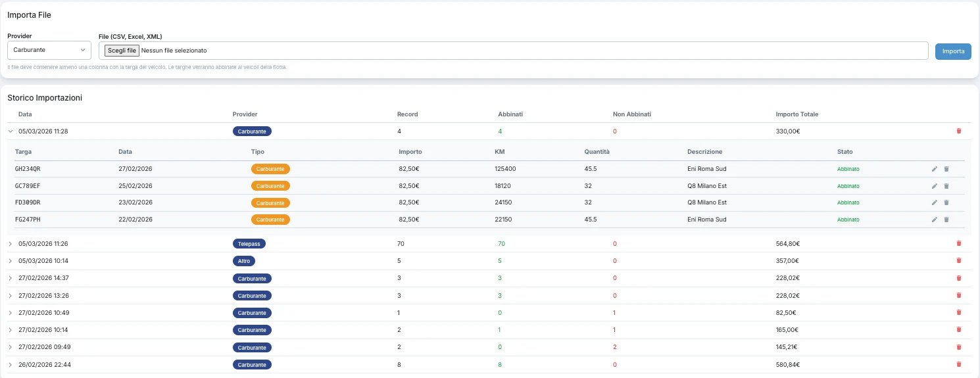Image resolution: width=980 pixels, height=378 pixels.
Task: Open the Provider dropdown showing Carburante
Action: tap(49, 50)
